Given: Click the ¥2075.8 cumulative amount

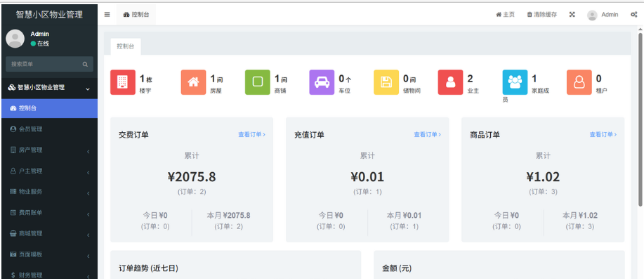Looking at the screenshot, I should 192,176.
